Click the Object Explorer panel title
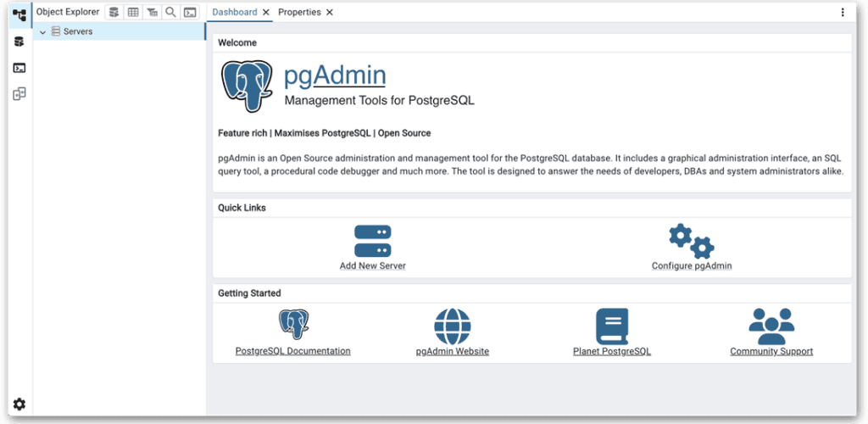Image resolution: width=868 pixels, height=424 pixels. 68,12
